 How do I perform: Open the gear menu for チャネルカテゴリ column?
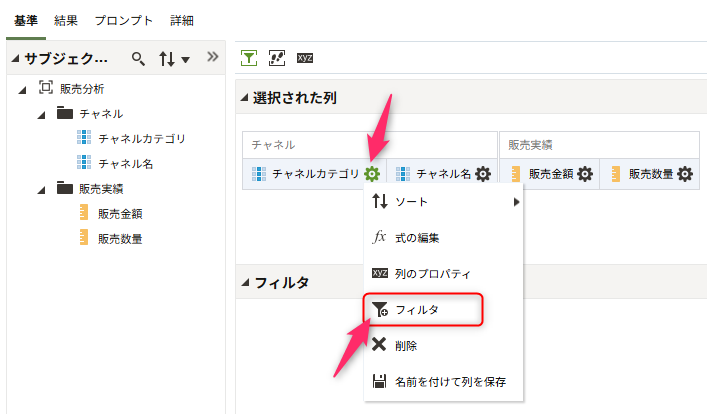pos(372,174)
